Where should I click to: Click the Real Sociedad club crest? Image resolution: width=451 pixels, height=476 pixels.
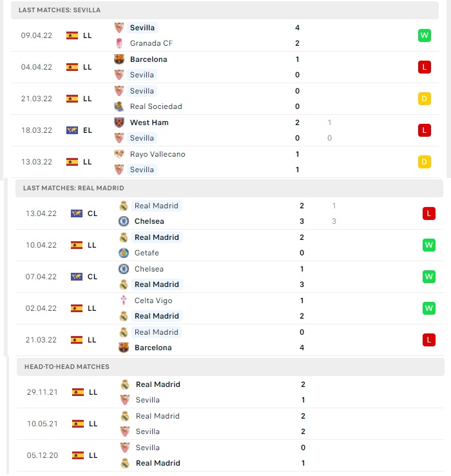pos(119,106)
